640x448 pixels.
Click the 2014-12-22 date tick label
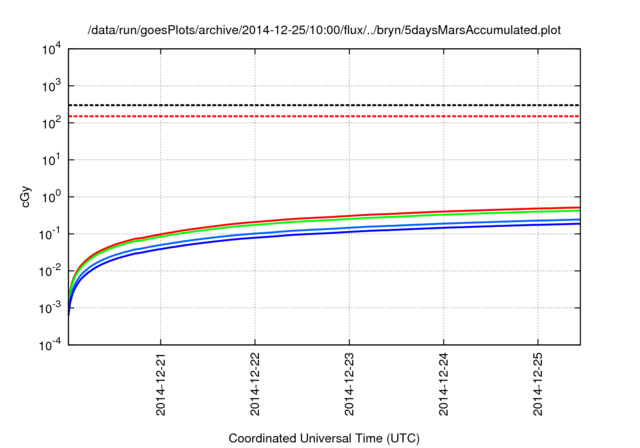(x=255, y=384)
